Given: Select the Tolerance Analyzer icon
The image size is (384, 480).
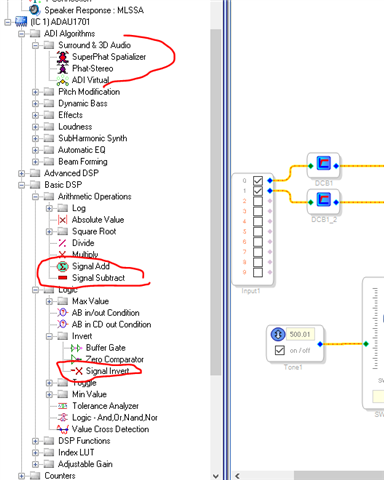Looking at the screenshot, I should tap(63, 406).
